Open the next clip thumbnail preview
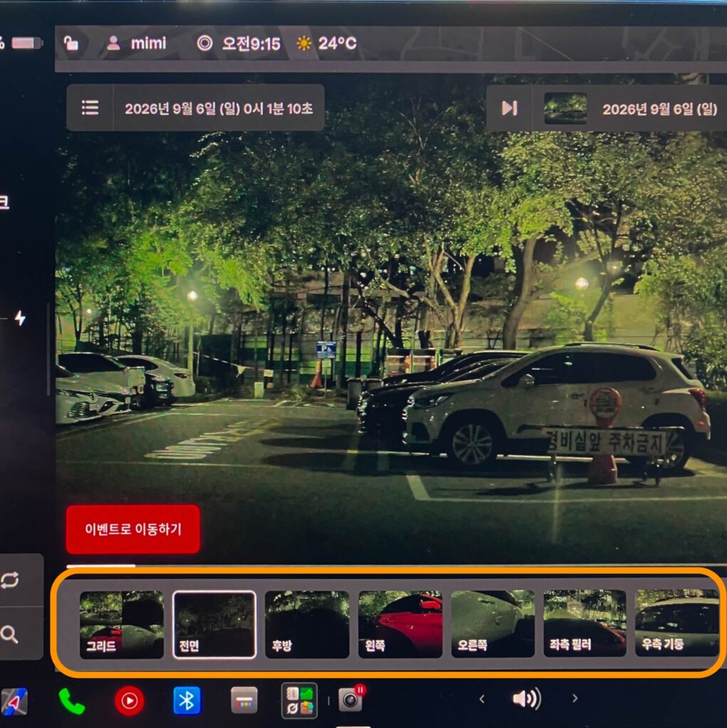This screenshot has height=728, width=727. click(x=565, y=108)
